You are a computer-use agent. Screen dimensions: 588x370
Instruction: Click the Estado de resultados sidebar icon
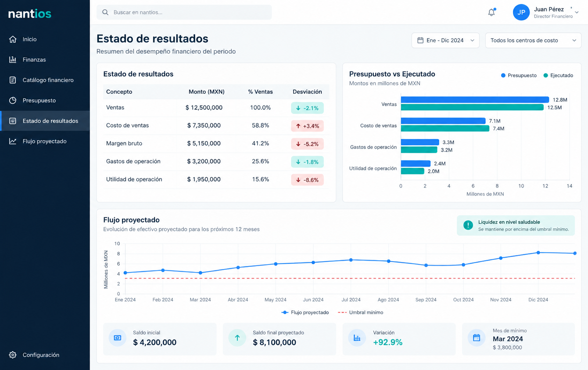(13, 121)
